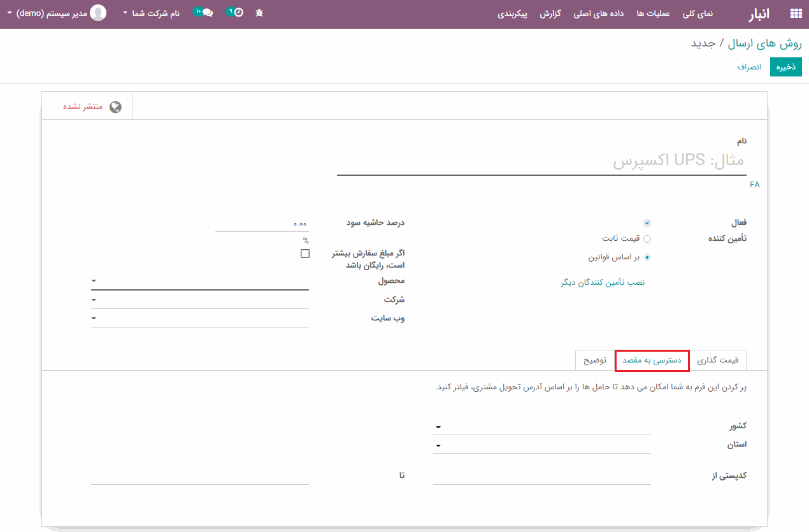Viewport: 809px width, 532px height.
Task: Click the ذخیره save button
Action: 785,67
